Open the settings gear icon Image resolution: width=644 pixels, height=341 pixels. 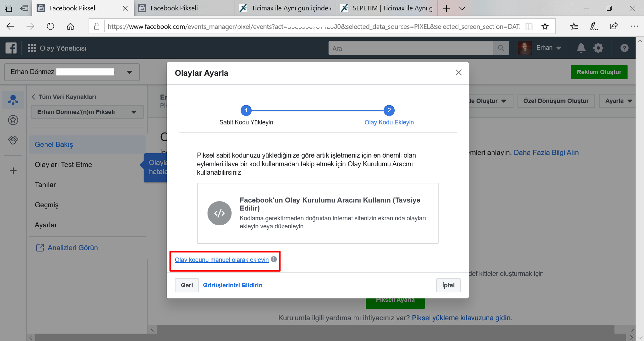[x=598, y=48]
